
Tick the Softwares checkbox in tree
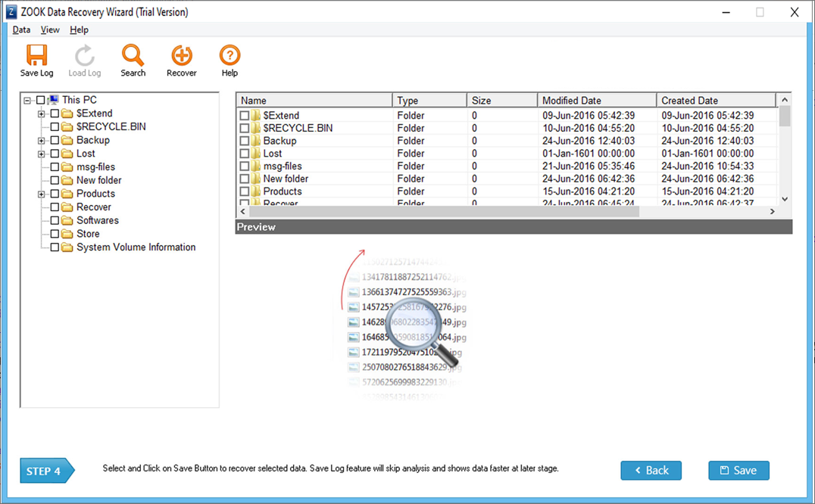pyautogui.click(x=55, y=221)
